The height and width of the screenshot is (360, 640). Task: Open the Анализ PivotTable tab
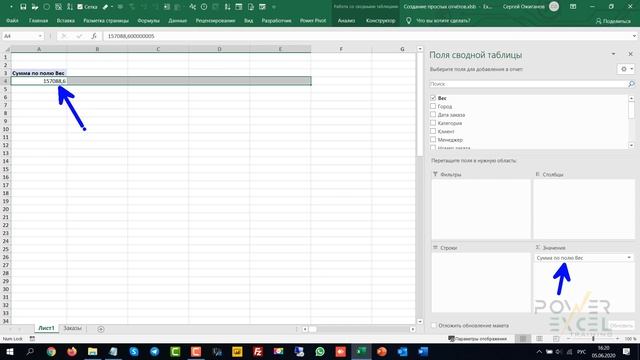pyautogui.click(x=346, y=20)
